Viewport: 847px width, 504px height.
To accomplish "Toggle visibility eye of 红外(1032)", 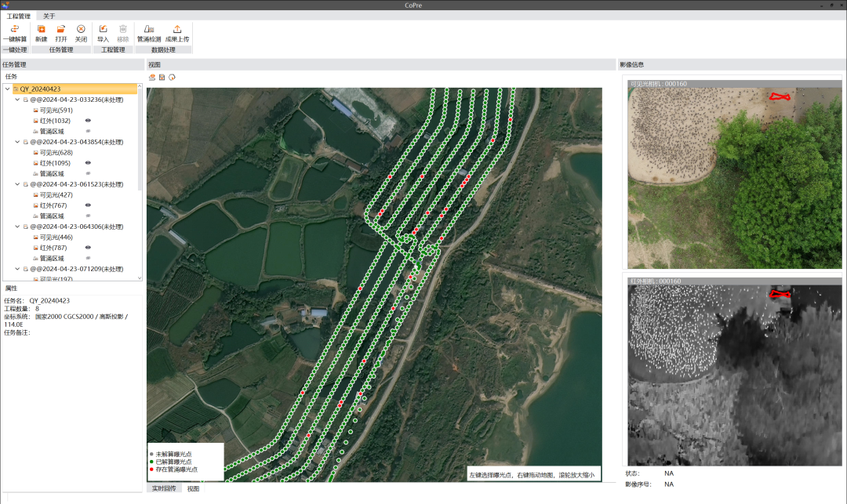I will tap(88, 121).
